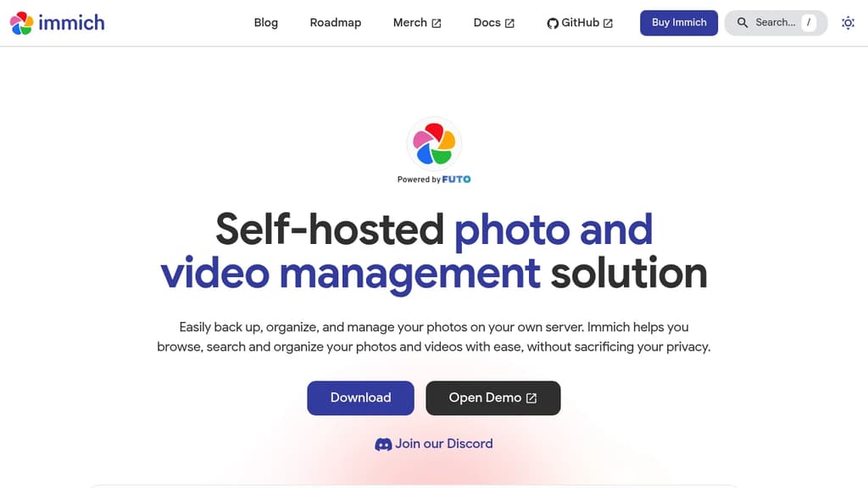The image size is (868, 488).
Task: Click the Discord logo icon
Action: click(x=383, y=444)
